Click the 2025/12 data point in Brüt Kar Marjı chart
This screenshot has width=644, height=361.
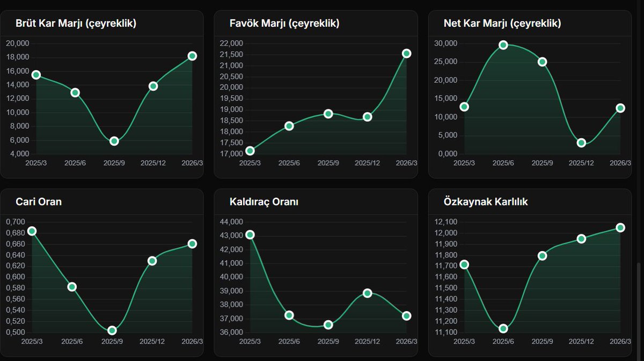coord(153,86)
